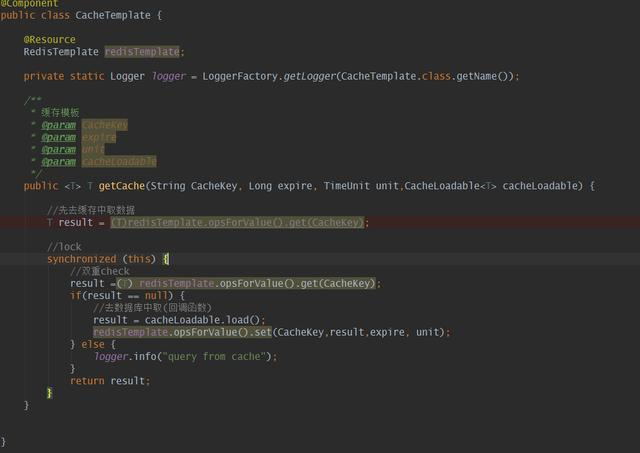
Task: Click the highlighted opening brace after synchronized
Action: coord(166,259)
